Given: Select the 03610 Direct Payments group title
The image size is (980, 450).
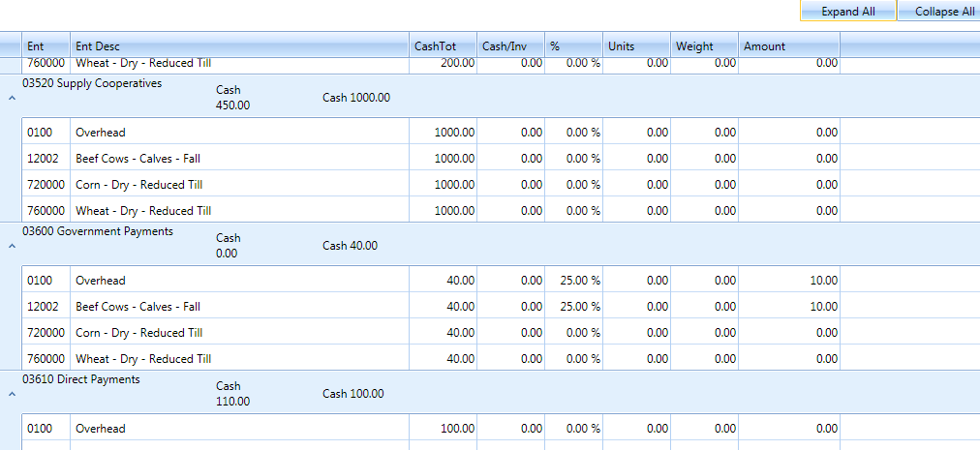Looking at the screenshot, I should click(81, 379).
